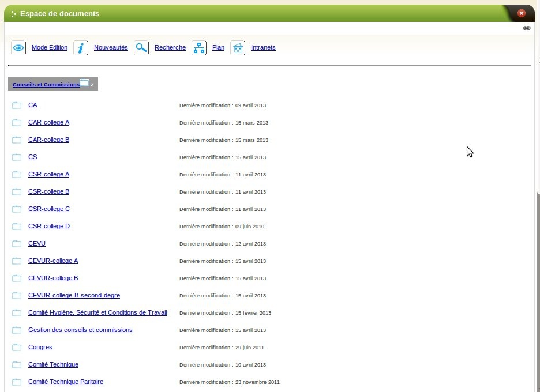Go to the Recherche page
The height and width of the screenshot is (392, 540).
[x=170, y=48]
